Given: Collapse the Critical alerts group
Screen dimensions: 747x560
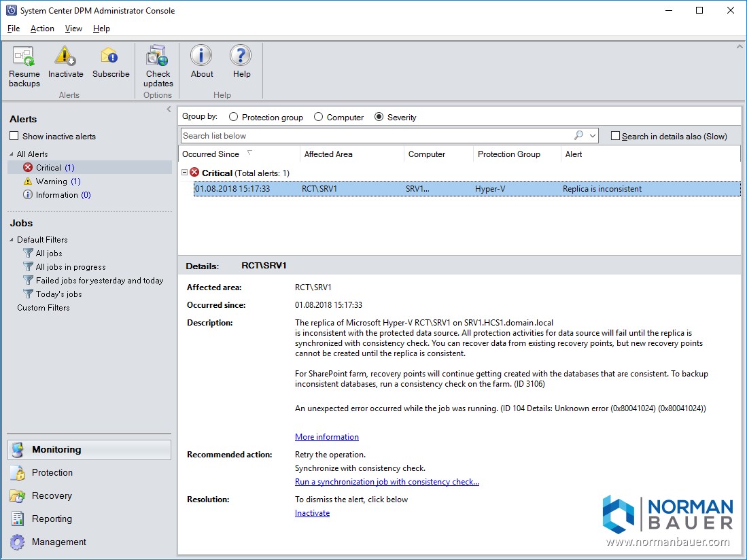Looking at the screenshot, I should (184, 173).
